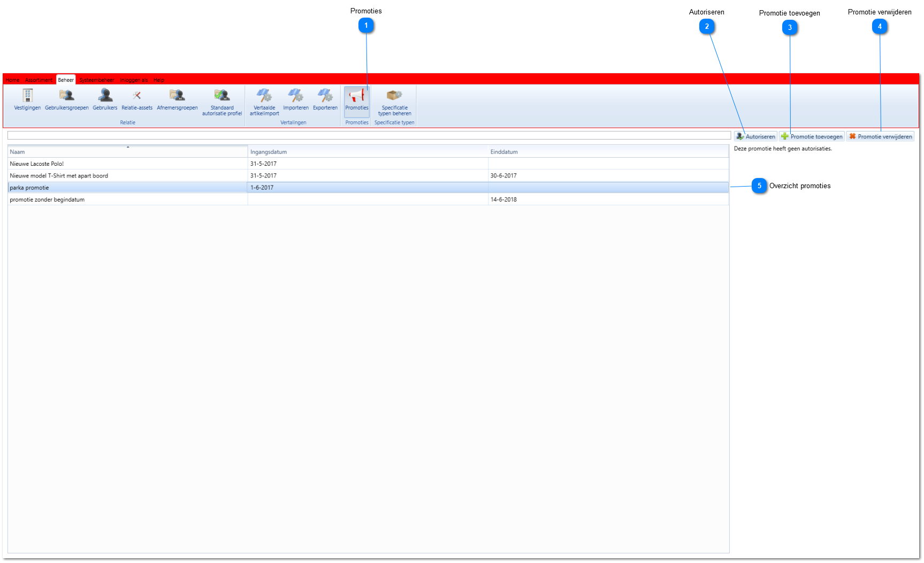Screen dimensions: 924x563
Task: Select the 'parka promotie' row
Action: coord(368,188)
